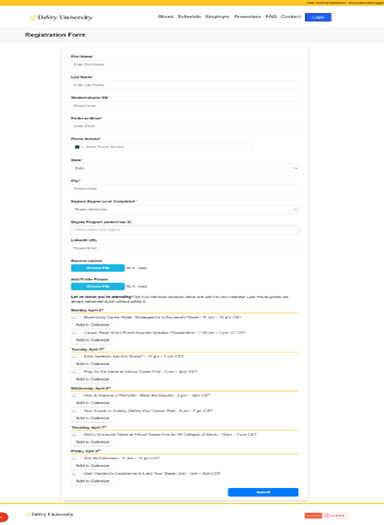Click Choose File for profile picture

[x=98, y=286]
